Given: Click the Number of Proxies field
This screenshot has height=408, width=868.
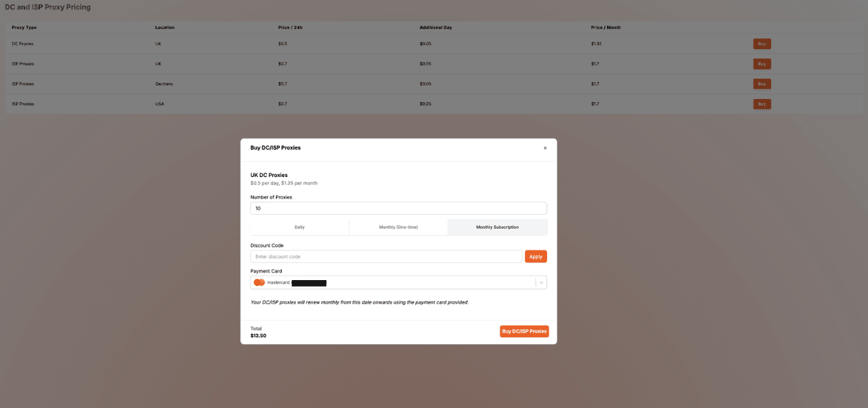Looking at the screenshot, I should click(398, 209).
